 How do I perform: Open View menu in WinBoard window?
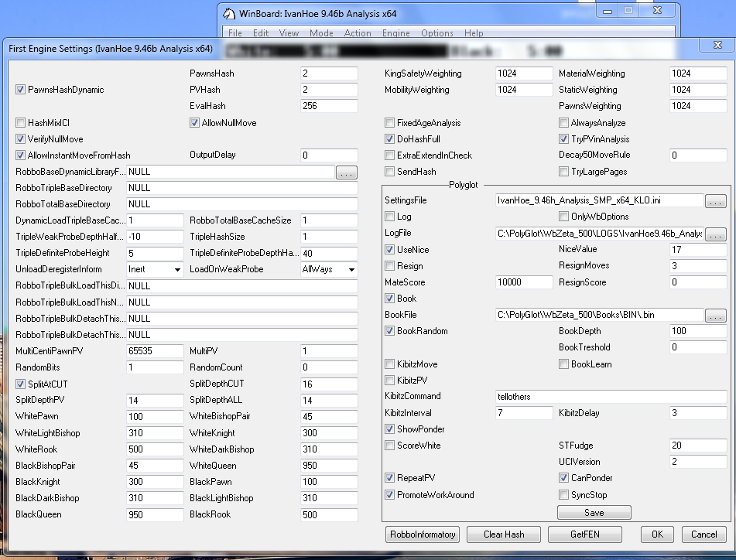point(289,32)
